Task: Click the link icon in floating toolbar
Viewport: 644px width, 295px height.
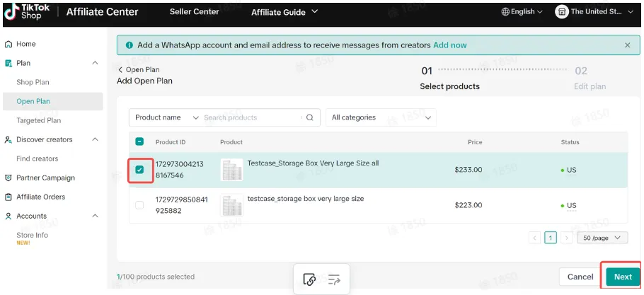Action: (309, 279)
